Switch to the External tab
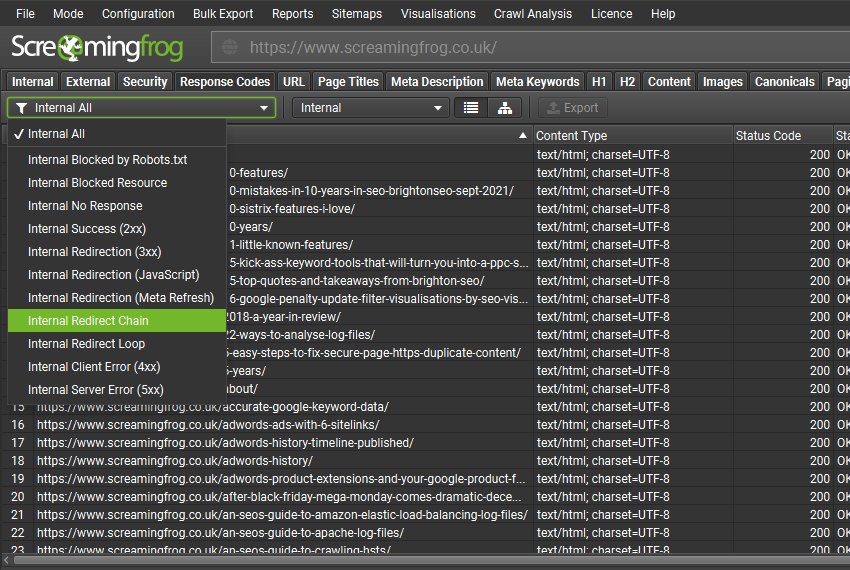The height and width of the screenshot is (570, 850). 88,81
